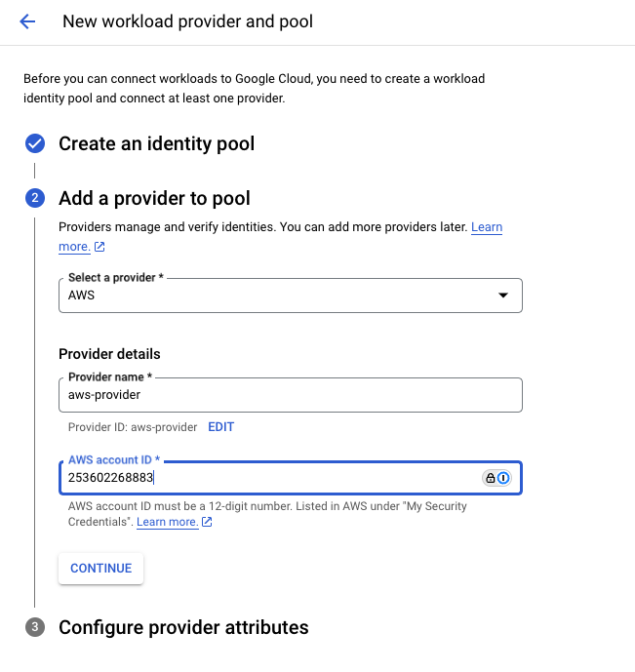Open the Select a provider dropdown arrow
The height and width of the screenshot is (672, 635).
tap(503, 296)
